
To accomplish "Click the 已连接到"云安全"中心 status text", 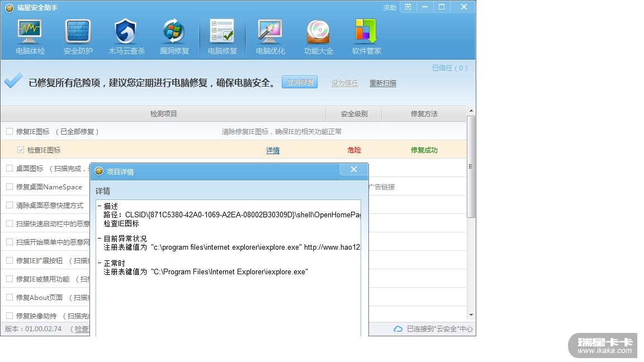I will 439,328.
